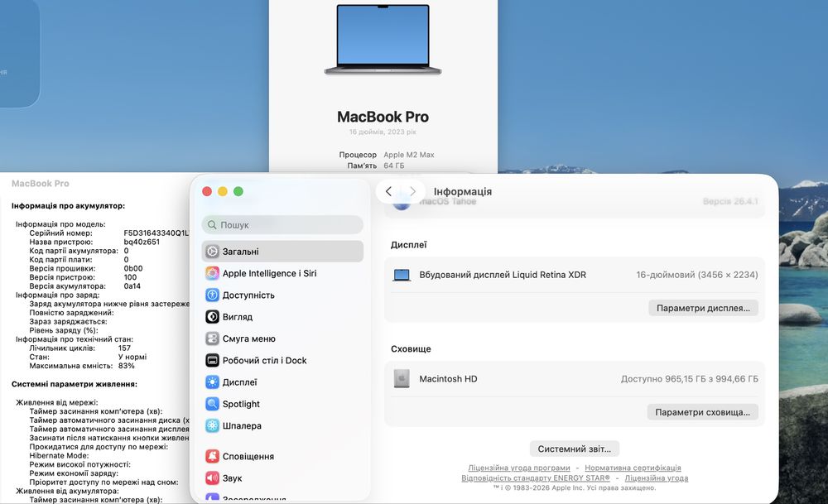Open Нормативна сертифікація link
Image resolution: width=828 pixels, height=504 pixels.
[x=633, y=468]
